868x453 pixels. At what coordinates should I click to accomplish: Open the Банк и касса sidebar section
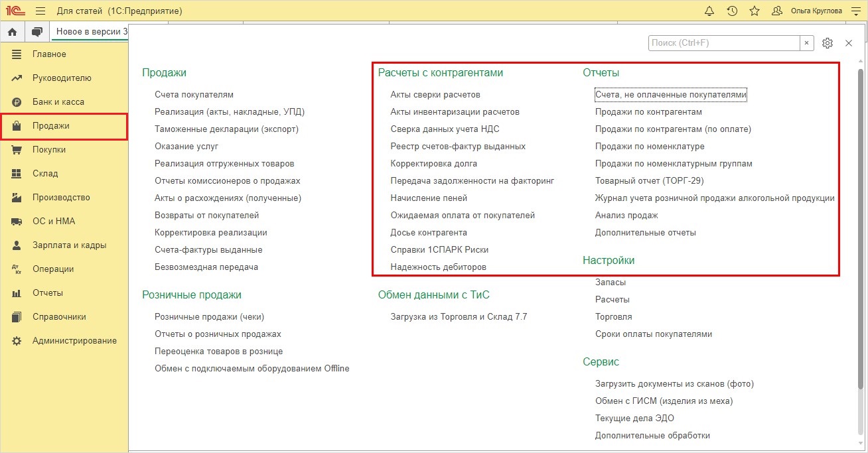coord(64,102)
